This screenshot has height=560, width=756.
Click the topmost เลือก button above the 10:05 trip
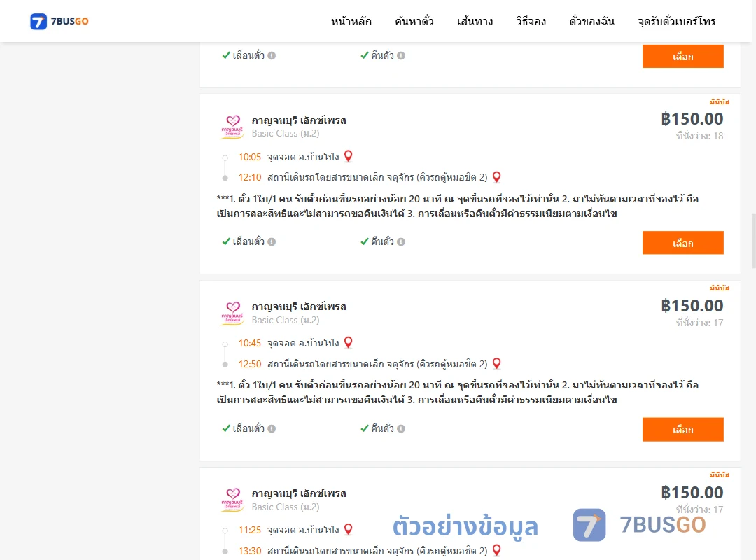[x=682, y=57]
